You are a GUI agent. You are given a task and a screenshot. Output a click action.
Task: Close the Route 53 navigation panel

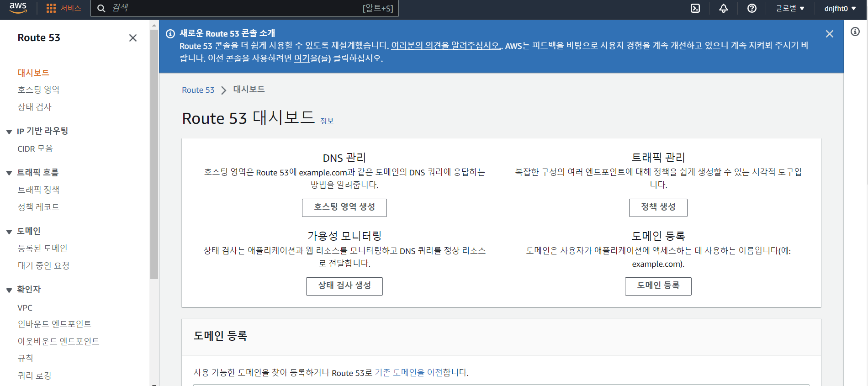(133, 38)
